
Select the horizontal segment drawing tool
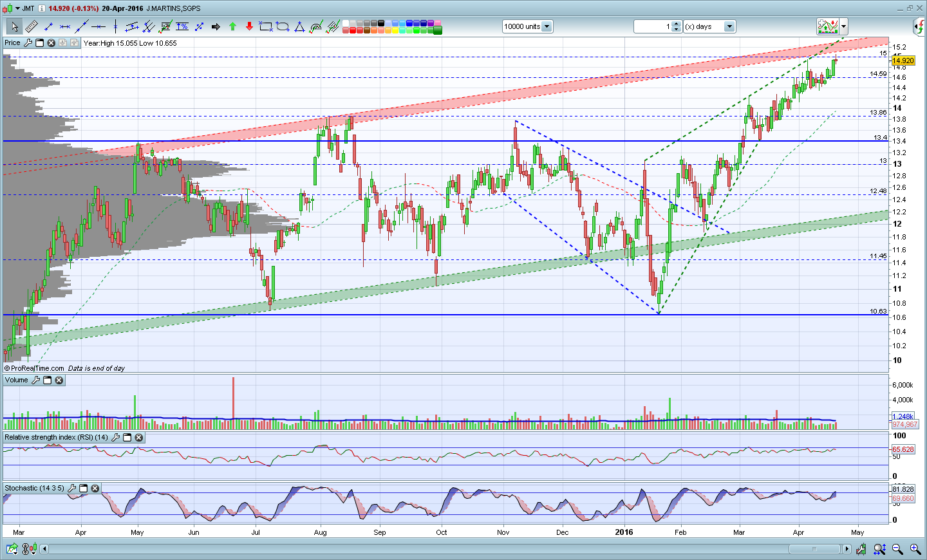pyautogui.click(x=65, y=26)
